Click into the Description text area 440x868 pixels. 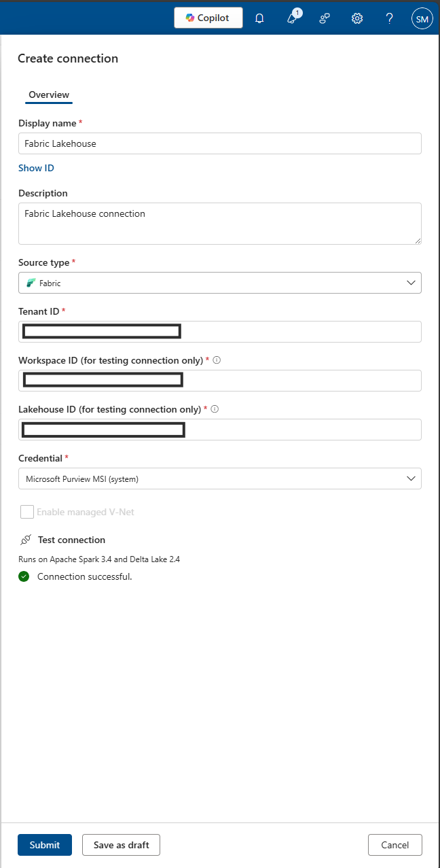[x=219, y=223]
